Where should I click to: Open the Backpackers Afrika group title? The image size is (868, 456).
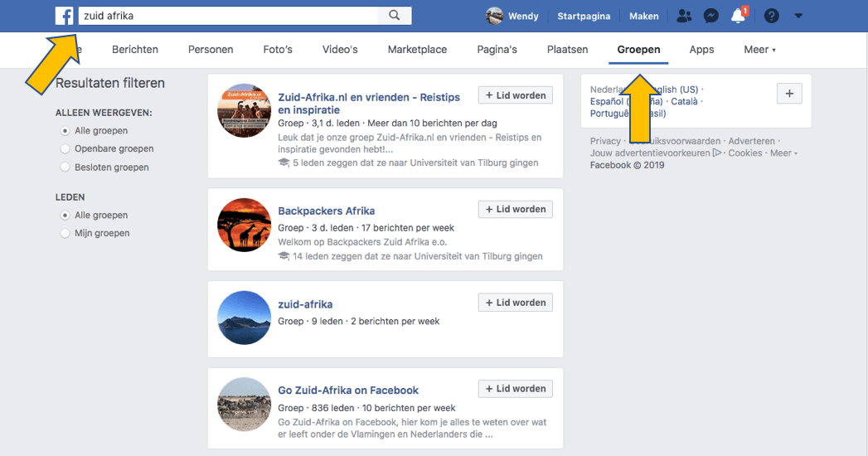326,211
